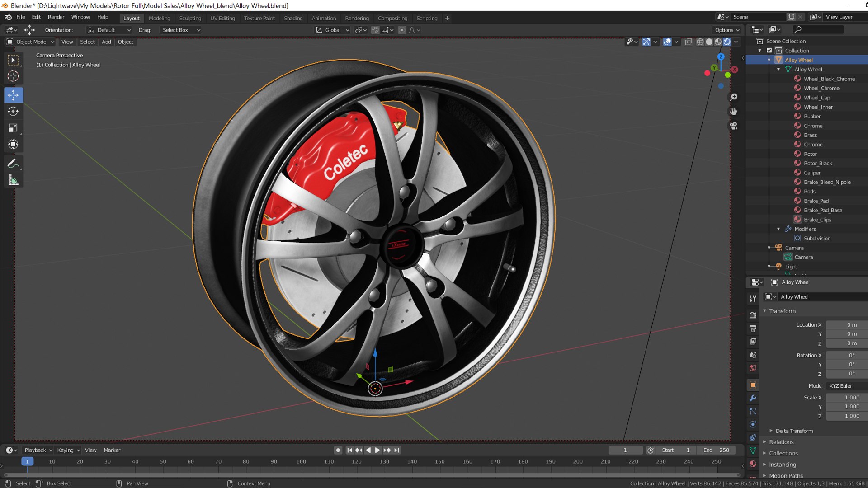Uncheck the Collection visibility checkbox
The width and height of the screenshot is (868, 488).
coord(769,51)
